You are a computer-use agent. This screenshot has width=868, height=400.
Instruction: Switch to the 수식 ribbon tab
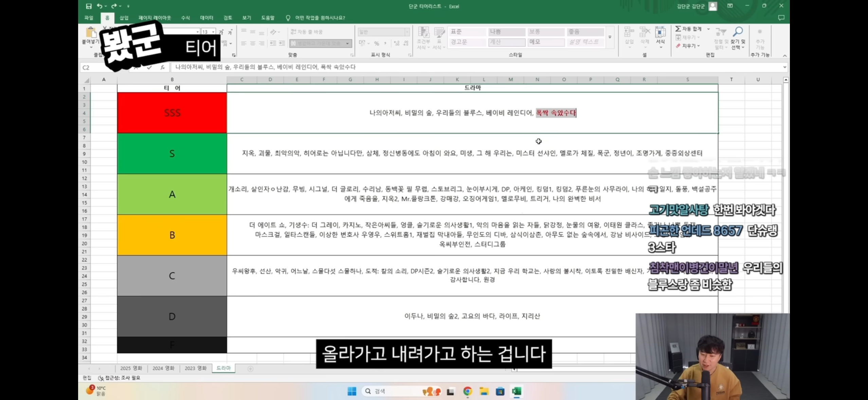click(185, 18)
